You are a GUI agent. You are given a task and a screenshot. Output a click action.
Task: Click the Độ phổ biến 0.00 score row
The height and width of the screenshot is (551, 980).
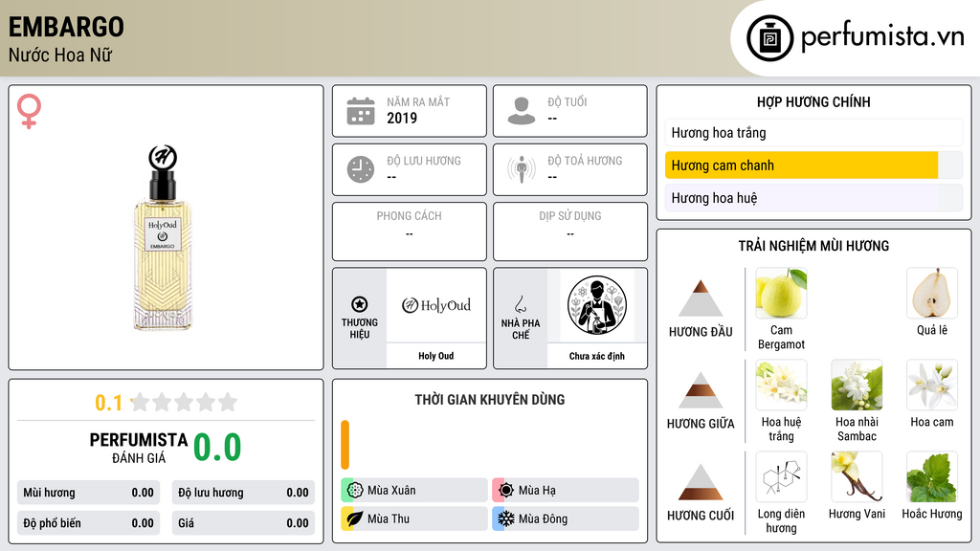(x=88, y=523)
